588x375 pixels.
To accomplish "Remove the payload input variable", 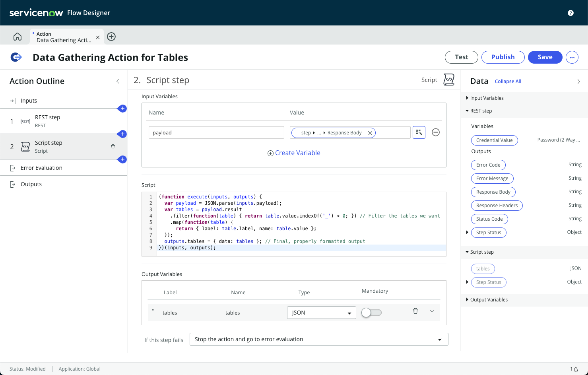I will point(436,132).
